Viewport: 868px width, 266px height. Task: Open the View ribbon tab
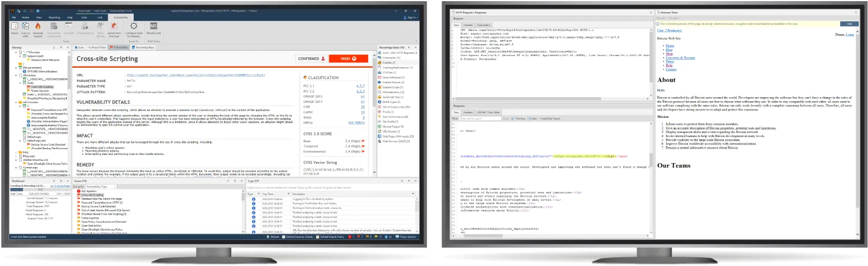pyautogui.click(x=39, y=18)
